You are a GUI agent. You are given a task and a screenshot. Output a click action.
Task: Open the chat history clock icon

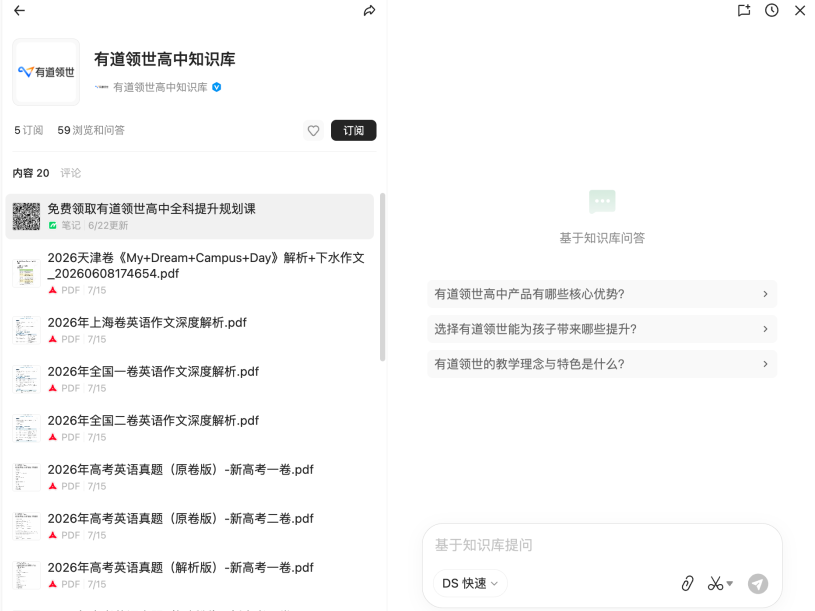(772, 10)
